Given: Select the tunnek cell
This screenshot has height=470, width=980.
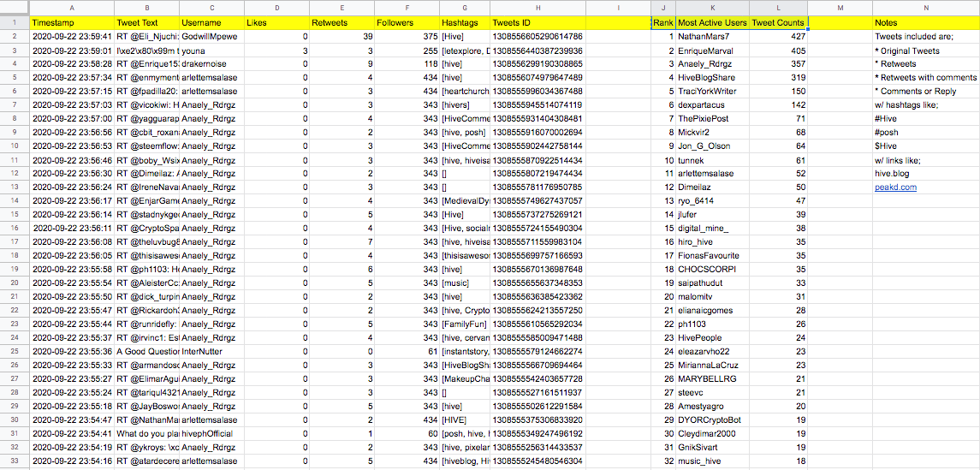Looking at the screenshot, I should pos(712,160).
